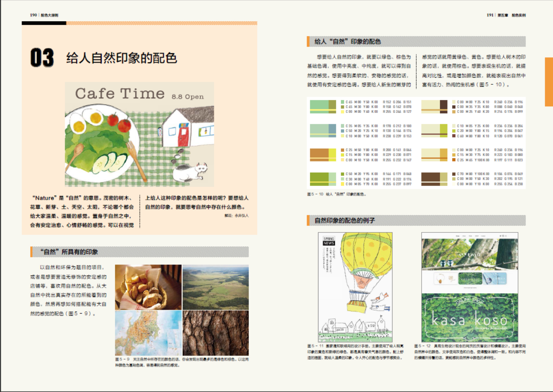This screenshot has height=392, width=553.
Task: Click the 图5-10 figure caption
Action: (336, 194)
